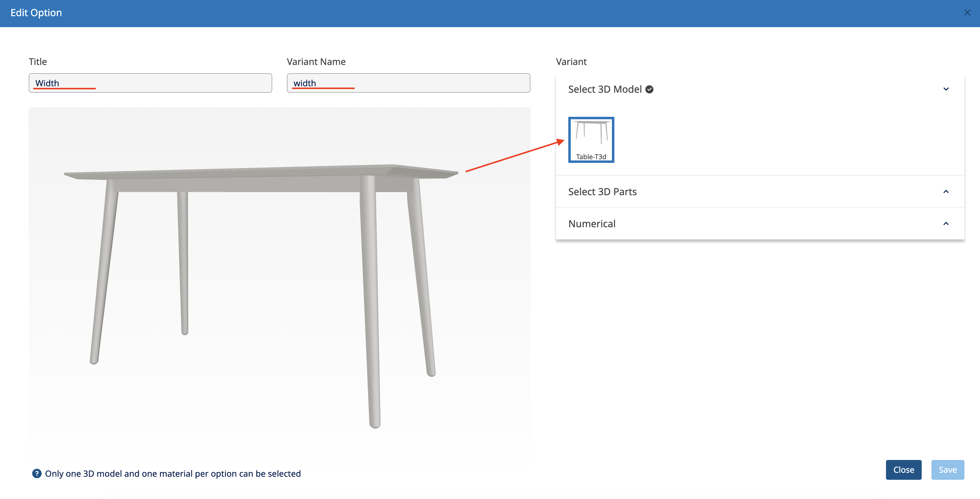This screenshot has width=980, height=499.
Task: Expand the Numerical section chevron
Action: pyautogui.click(x=946, y=224)
